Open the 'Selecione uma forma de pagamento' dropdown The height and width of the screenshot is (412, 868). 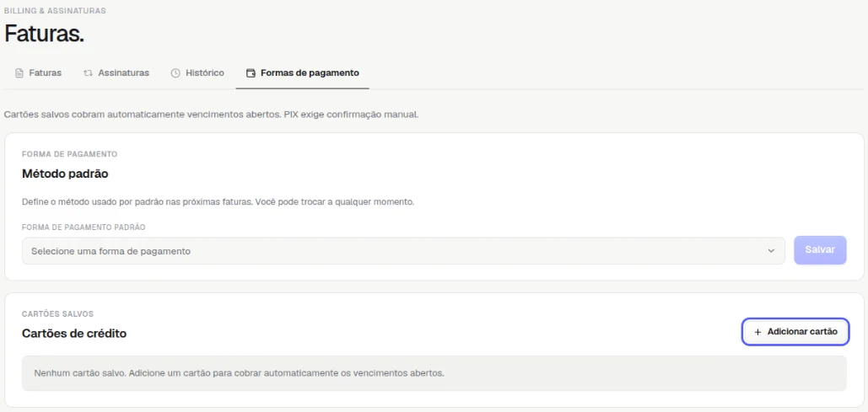[x=403, y=251]
